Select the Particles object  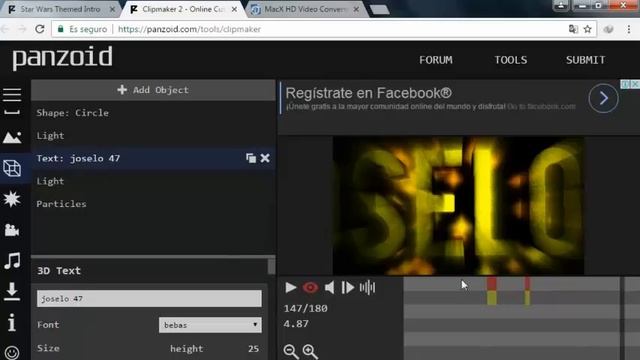pyautogui.click(x=153, y=204)
